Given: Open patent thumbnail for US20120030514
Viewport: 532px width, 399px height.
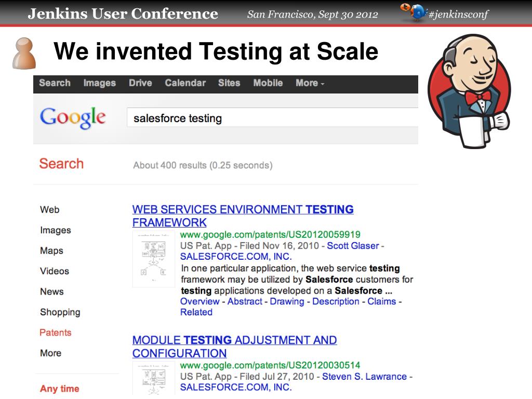Looking at the screenshot, I should [153, 378].
